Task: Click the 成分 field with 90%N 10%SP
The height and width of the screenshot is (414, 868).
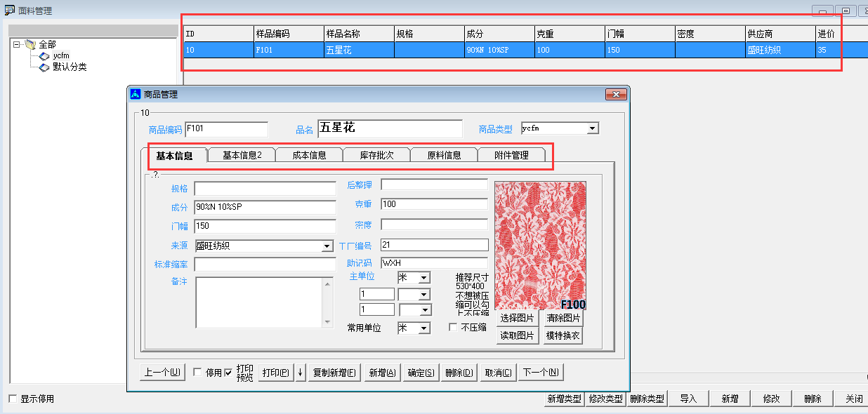Action: click(x=265, y=208)
